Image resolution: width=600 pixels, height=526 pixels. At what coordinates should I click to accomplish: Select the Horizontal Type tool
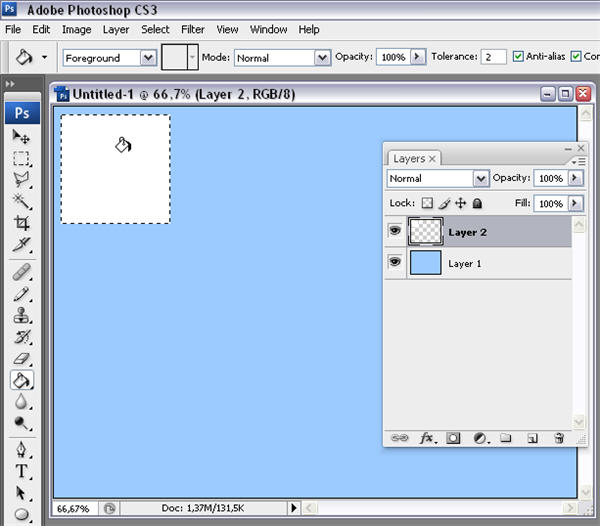pos(21,472)
